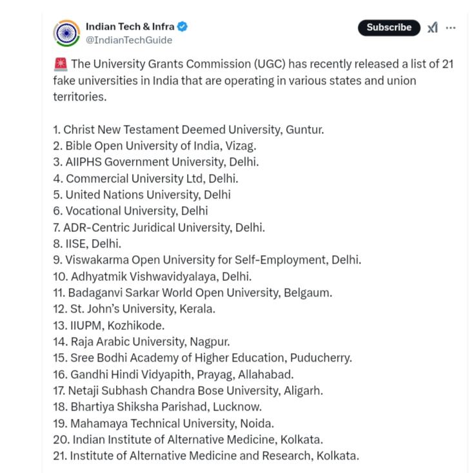Click the United Nations University, Delhi entry
This screenshot has height=473, width=476.
pos(142,195)
